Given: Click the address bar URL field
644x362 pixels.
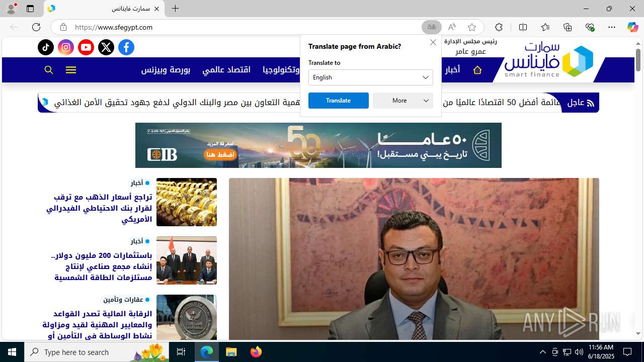Looking at the screenshot, I should point(247,27).
